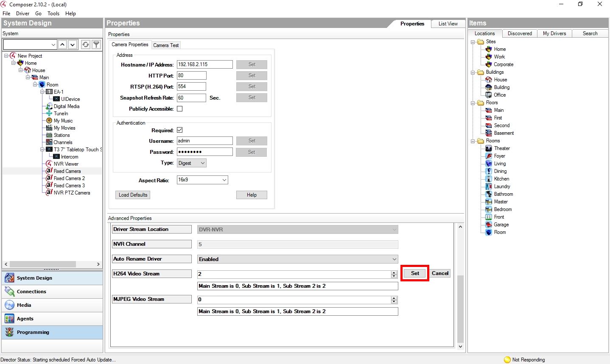Select the My Music icon in tree

(x=49, y=121)
